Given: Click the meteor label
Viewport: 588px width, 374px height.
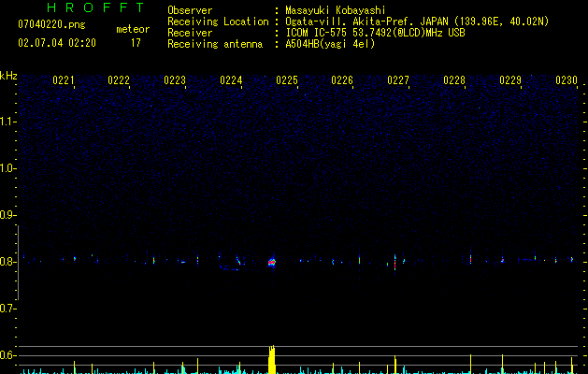Looking at the screenshot, I should pyautogui.click(x=133, y=29).
